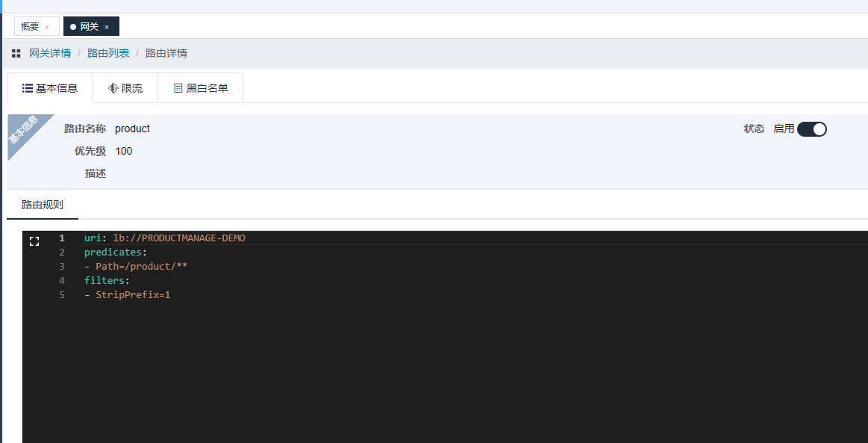Screen dimensions: 868x443
Task: Click the 路由详情 breadcrumb item
Action: [x=166, y=54]
